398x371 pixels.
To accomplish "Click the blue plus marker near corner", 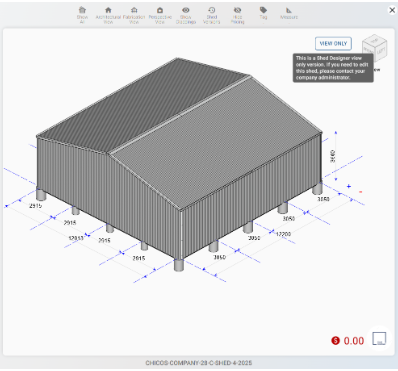I will (349, 186).
